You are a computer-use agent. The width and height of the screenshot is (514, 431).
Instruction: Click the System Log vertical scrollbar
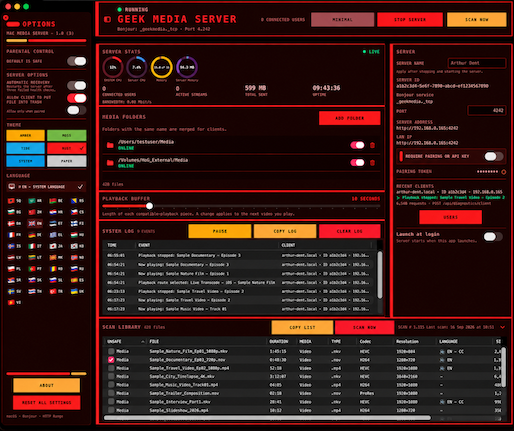(x=380, y=275)
